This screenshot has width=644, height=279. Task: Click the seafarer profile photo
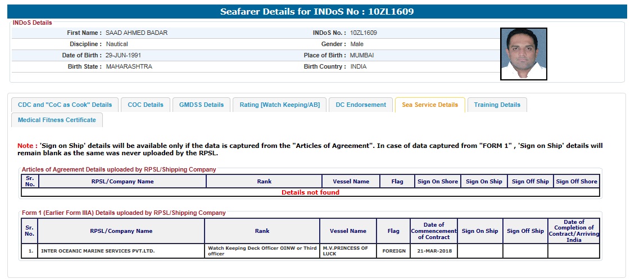[x=523, y=54]
